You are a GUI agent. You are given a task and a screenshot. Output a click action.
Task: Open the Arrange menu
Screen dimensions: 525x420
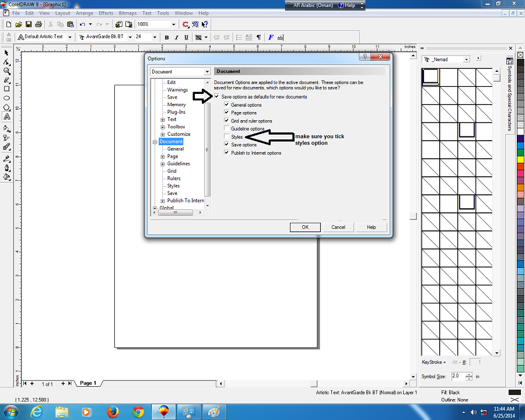click(x=85, y=13)
